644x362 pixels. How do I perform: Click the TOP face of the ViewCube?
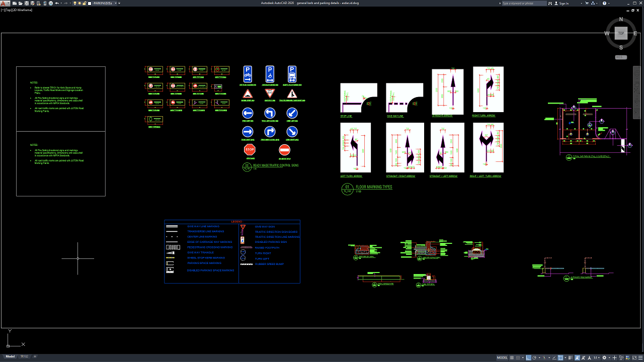pyautogui.click(x=621, y=34)
